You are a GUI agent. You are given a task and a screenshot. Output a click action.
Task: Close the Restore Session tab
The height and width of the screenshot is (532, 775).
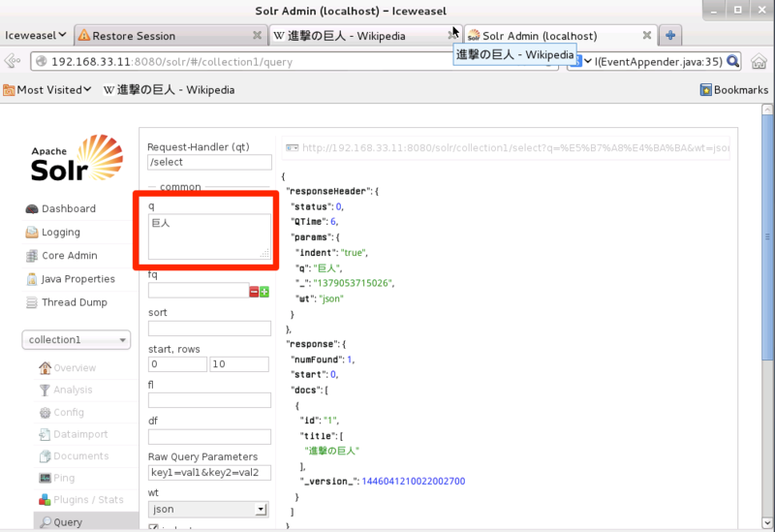tap(257, 35)
